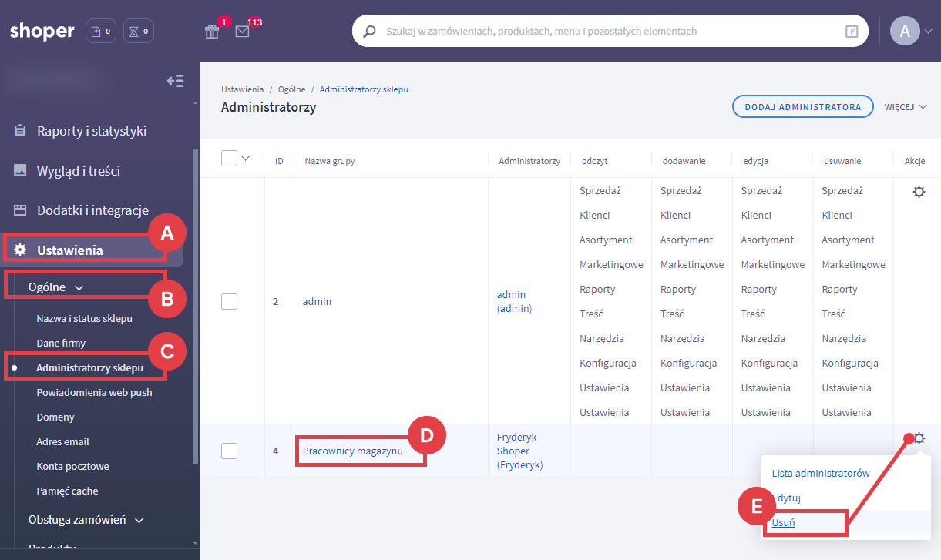Open Dane firmy settings
Viewport: 941px width, 560px height.
(x=61, y=343)
